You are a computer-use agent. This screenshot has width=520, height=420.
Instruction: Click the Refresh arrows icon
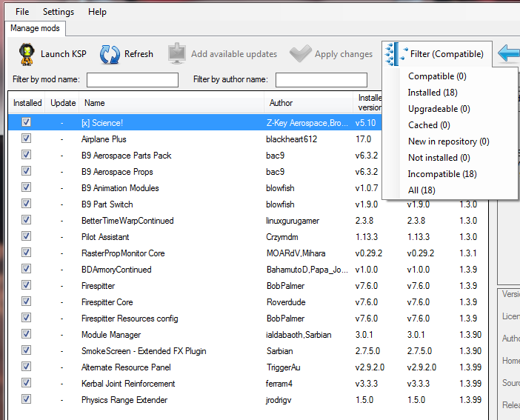pos(110,54)
